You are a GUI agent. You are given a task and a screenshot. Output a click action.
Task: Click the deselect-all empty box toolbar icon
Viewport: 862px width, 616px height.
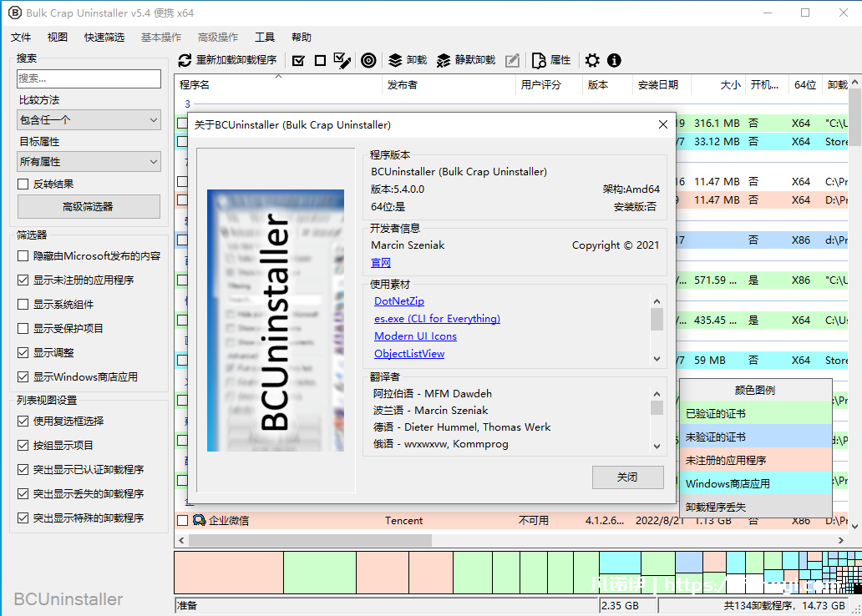[x=320, y=60]
